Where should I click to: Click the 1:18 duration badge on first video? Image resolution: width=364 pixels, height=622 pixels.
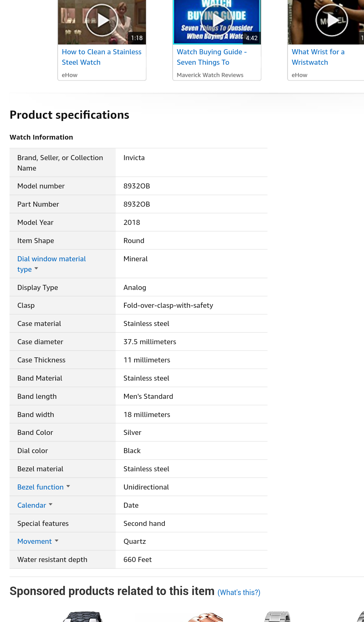click(137, 38)
